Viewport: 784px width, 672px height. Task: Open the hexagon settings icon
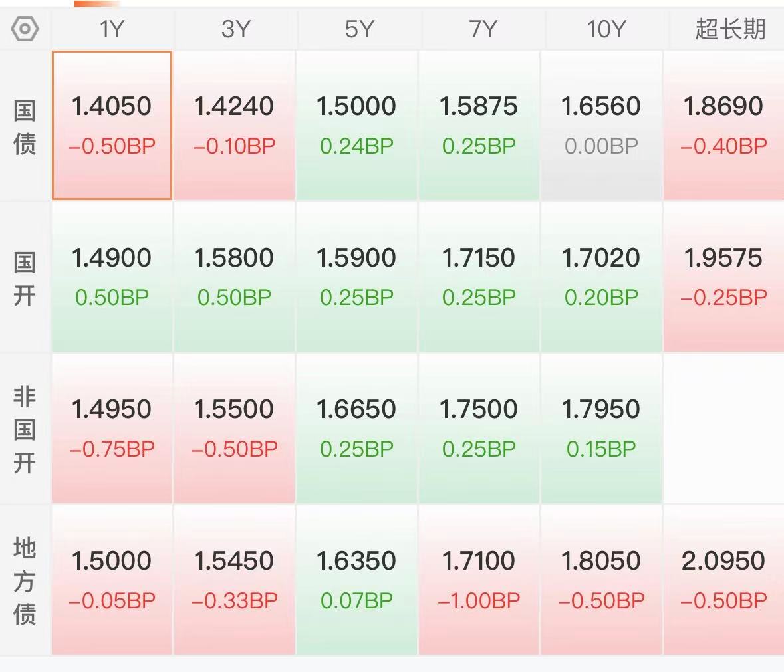[x=25, y=29]
